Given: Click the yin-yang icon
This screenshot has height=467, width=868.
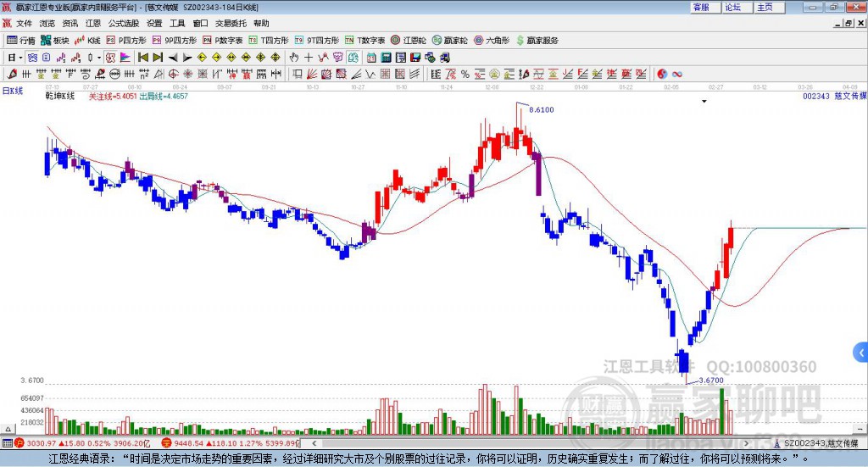Looking at the screenshot, I should [x=662, y=74].
